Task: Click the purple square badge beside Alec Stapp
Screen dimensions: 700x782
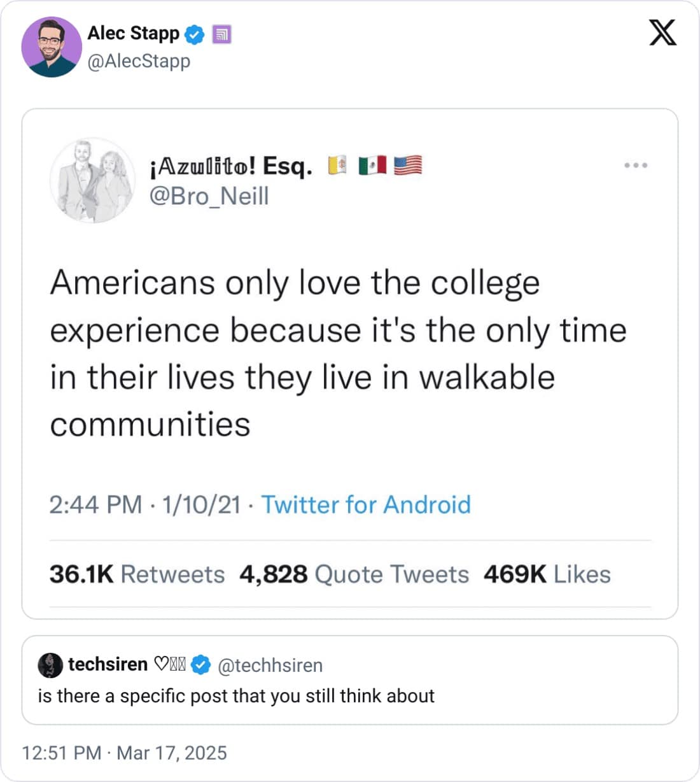Action: 221,35
